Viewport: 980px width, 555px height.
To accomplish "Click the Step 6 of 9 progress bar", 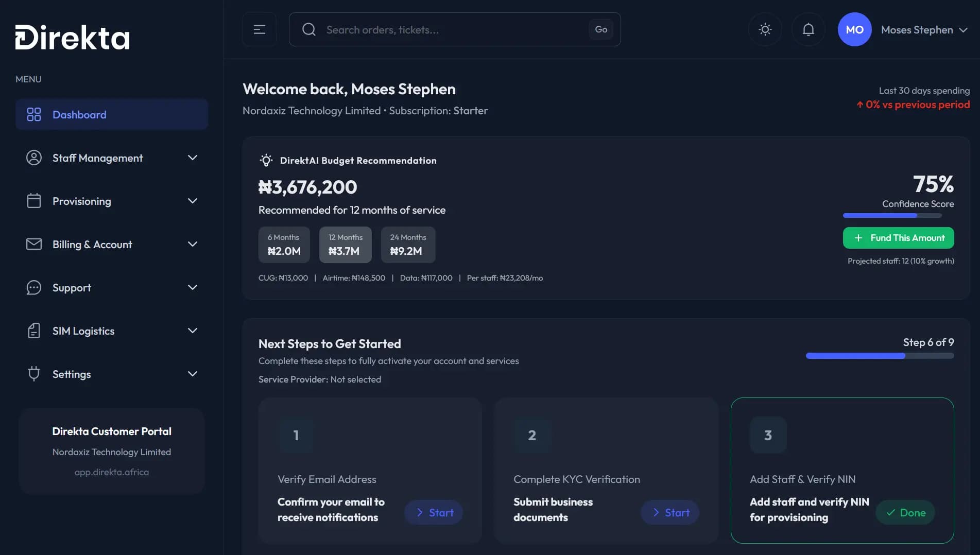I will click(880, 356).
